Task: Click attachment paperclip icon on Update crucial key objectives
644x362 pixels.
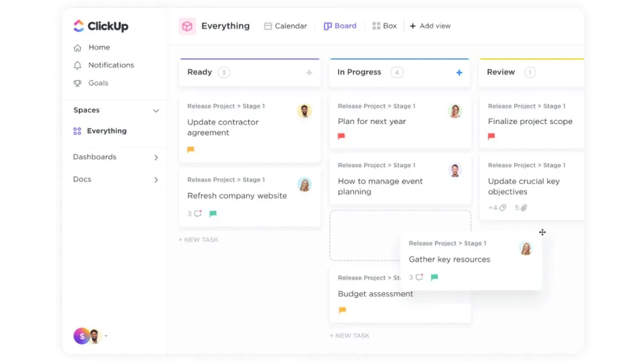Action: pos(524,208)
